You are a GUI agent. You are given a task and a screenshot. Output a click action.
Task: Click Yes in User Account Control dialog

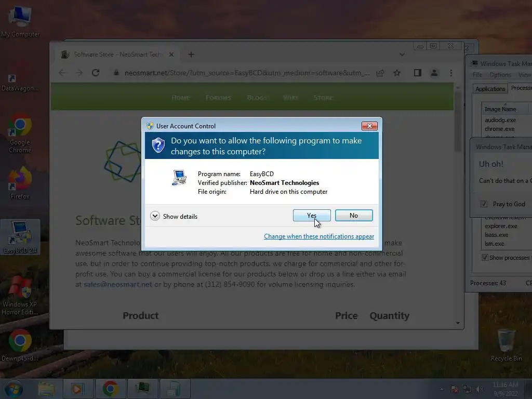tap(312, 216)
